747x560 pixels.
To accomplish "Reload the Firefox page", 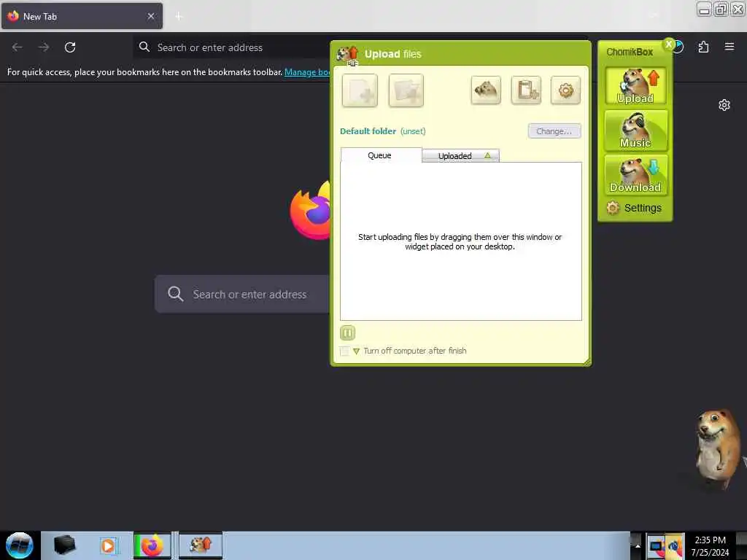I will [x=70, y=47].
